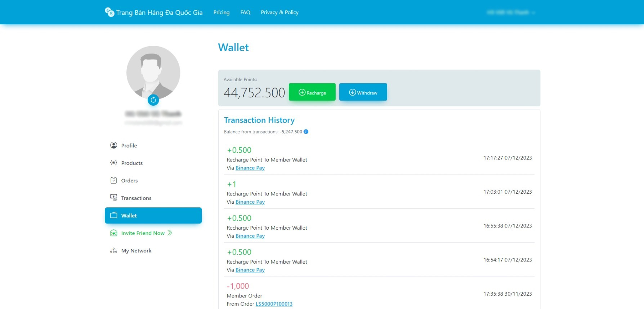This screenshot has height=309, width=644.
Task: Go to Products section label
Action: pyautogui.click(x=132, y=163)
